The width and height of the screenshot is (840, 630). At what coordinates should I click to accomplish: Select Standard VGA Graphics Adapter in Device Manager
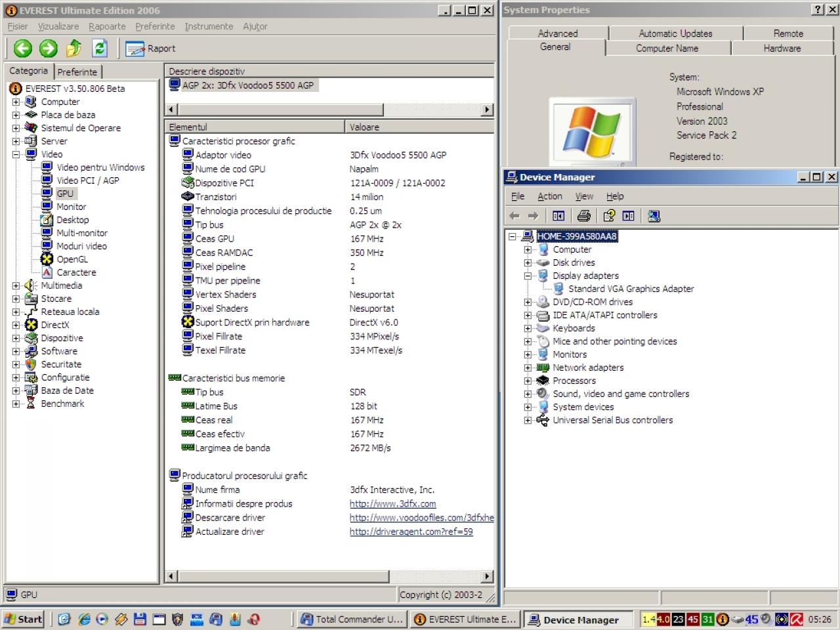pos(631,289)
